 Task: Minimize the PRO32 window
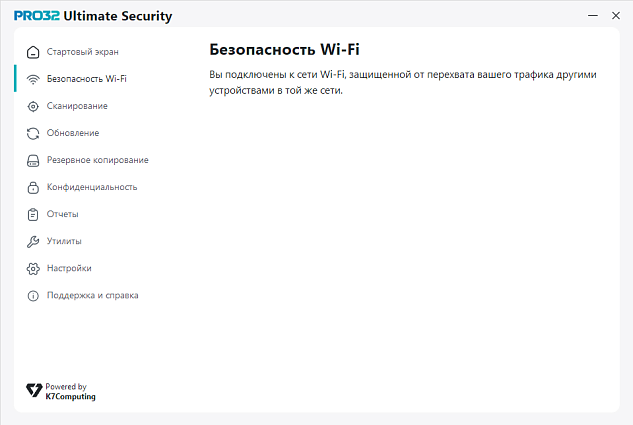(x=593, y=15)
